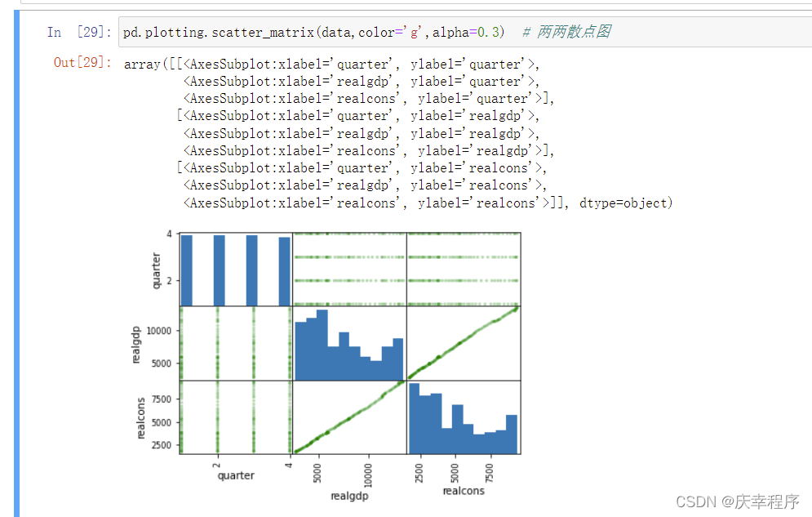Click the realgdp histogram subplot in the center
The height and width of the screenshot is (517, 812).
coord(349,343)
